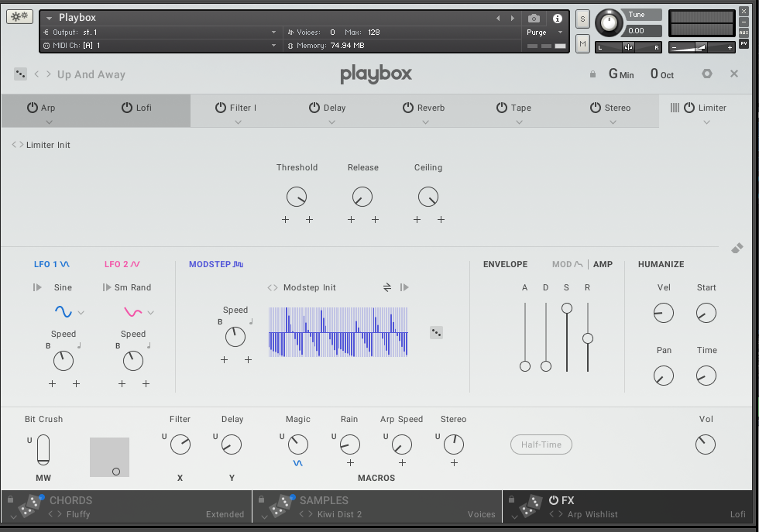
Task: Roll the Samples dice icon
Action: (281, 506)
